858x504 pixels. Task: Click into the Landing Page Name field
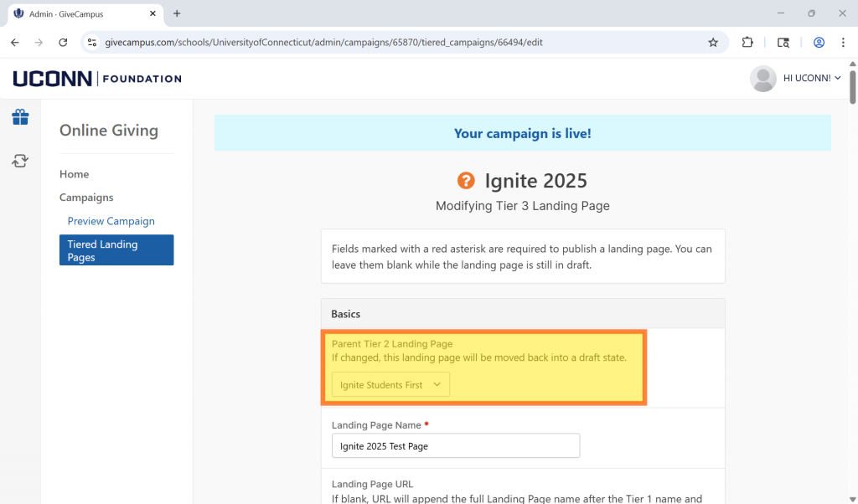[x=455, y=446]
